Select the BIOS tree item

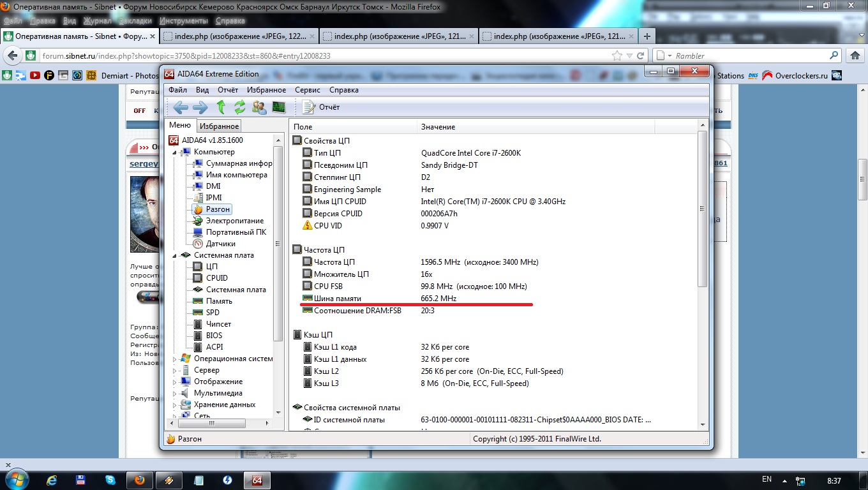click(208, 336)
